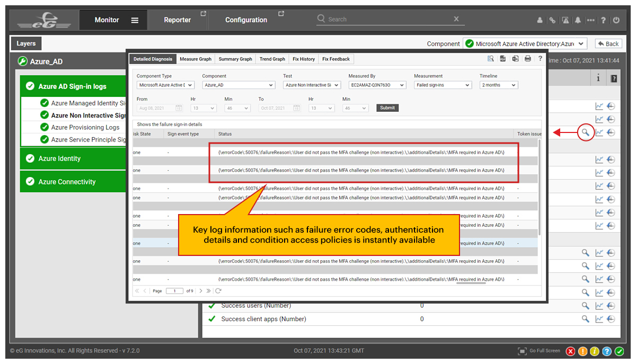Go to next page of results
Screen dimensions: 636x364
201,291
